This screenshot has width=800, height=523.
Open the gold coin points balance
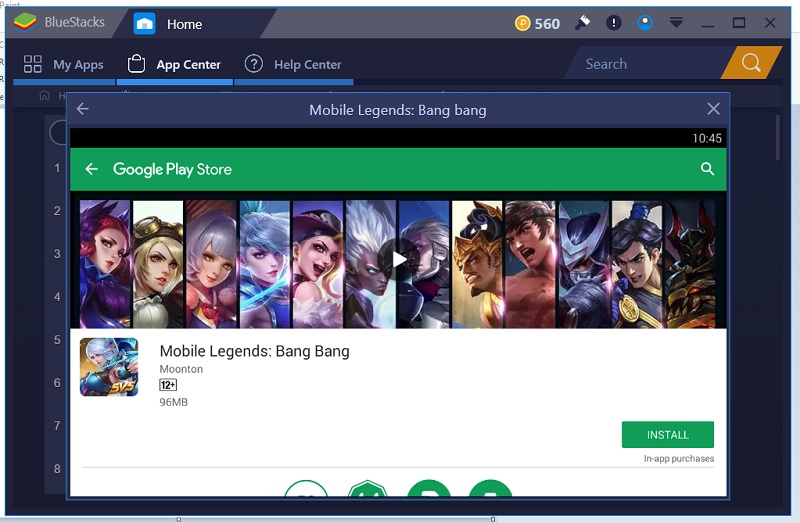538,23
